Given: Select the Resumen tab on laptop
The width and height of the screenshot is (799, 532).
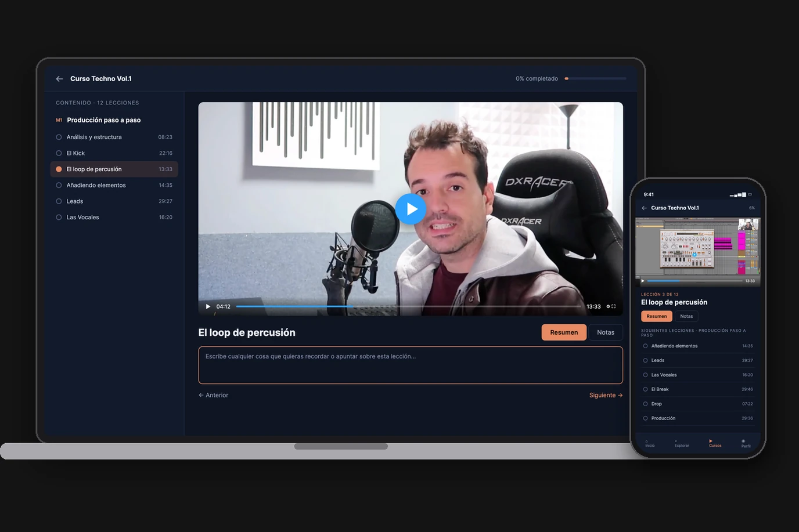Looking at the screenshot, I should (564, 332).
